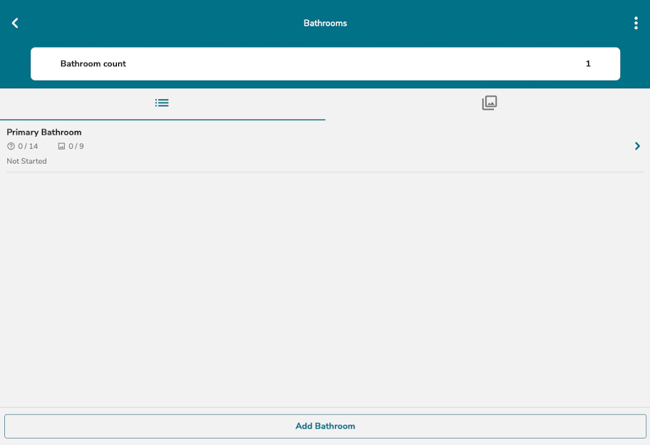650x445 pixels.
Task: Click the photo count icon
Action: tap(61, 147)
